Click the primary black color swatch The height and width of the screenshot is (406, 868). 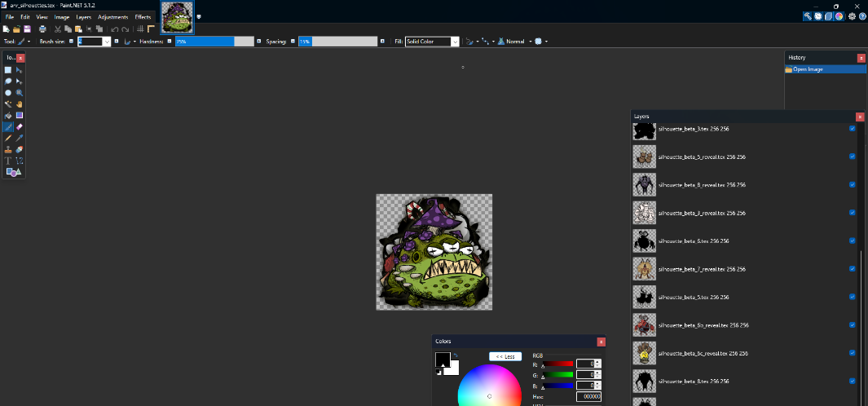point(443,360)
